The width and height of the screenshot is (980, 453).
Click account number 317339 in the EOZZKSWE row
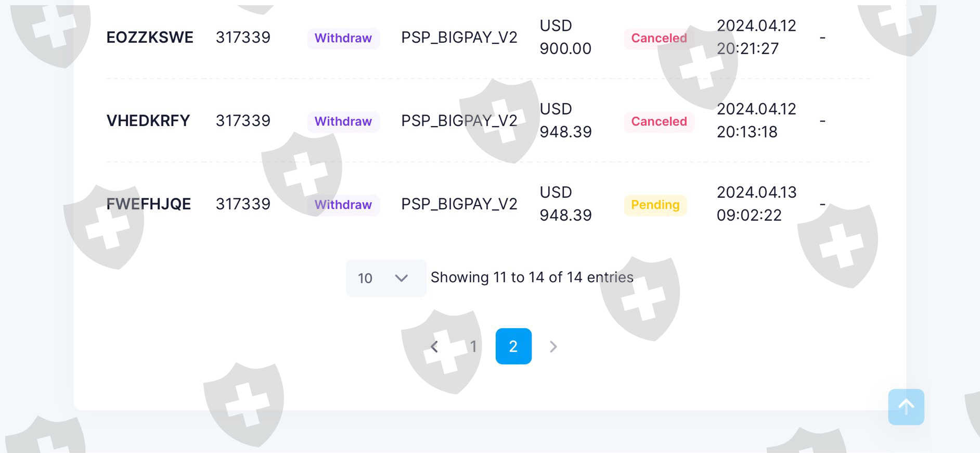243,37
